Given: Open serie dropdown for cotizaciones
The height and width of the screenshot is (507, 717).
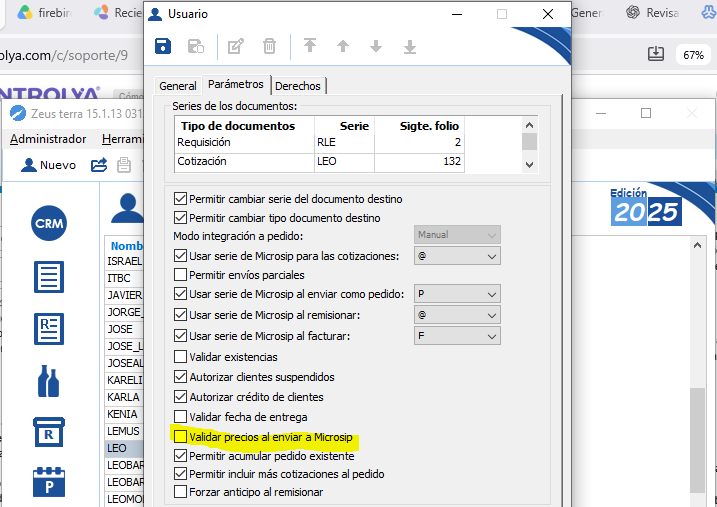Looking at the screenshot, I should [457, 256].
